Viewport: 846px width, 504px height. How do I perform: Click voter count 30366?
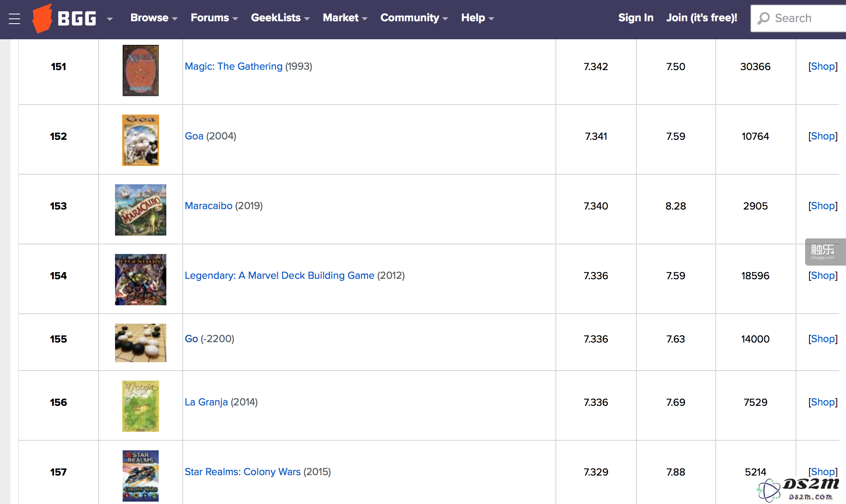pyautogui.click(x=755, y=67)
